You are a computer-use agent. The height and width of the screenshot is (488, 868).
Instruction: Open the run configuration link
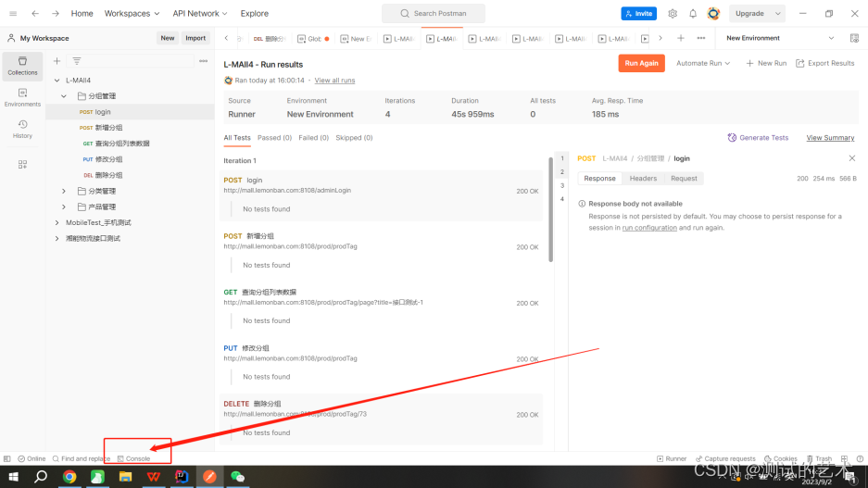pos(649,228)
